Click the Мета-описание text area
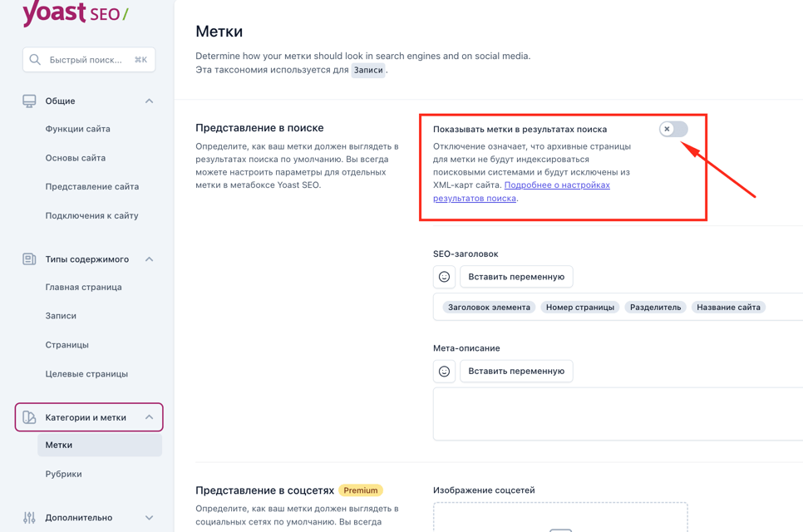Viewport: 803px width, 532px height. [618, 414]
